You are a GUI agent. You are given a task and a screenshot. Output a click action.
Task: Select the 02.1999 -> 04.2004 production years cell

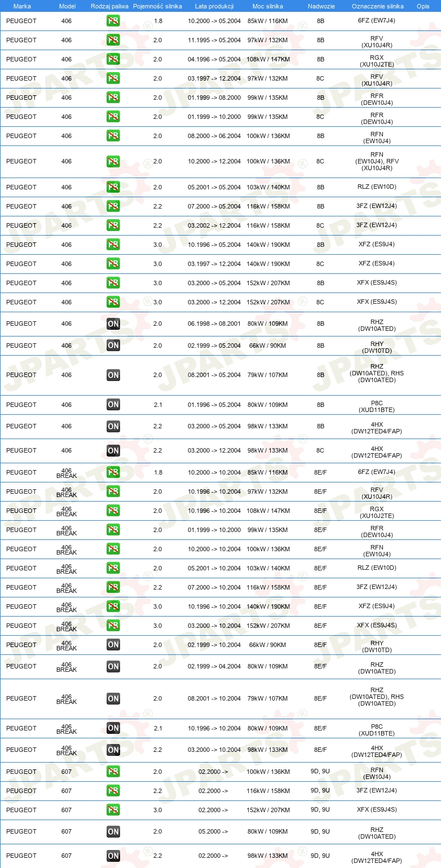pyautogui.click(x=214, y=666)
